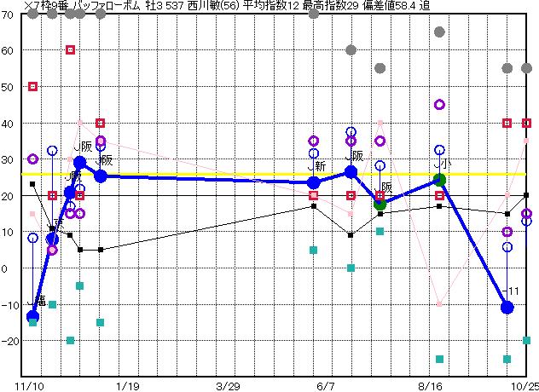Select the purple circle at value 45
This screenshot has height=392, width=539.
[x=439, y=105]
